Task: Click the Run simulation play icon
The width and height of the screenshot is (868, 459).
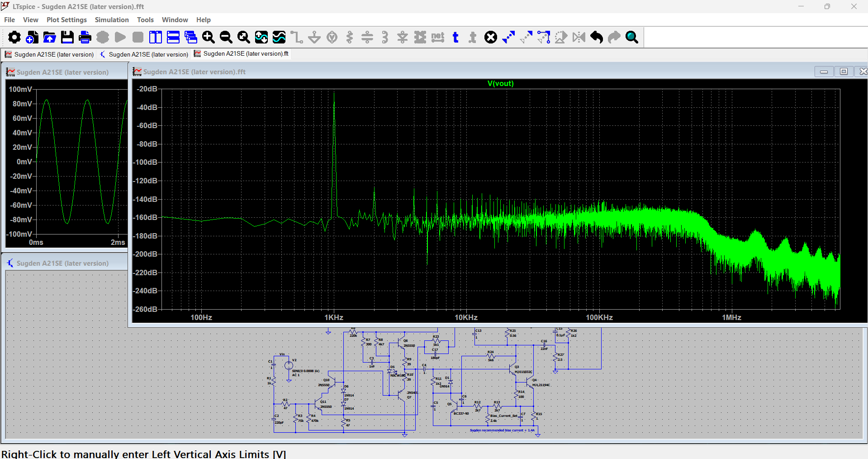Action: pos(120,37)
